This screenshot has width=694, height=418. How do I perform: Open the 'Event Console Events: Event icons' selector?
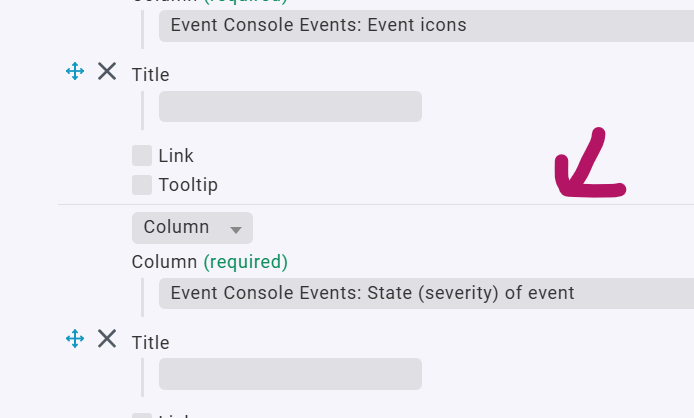click(x=425, y=25)
